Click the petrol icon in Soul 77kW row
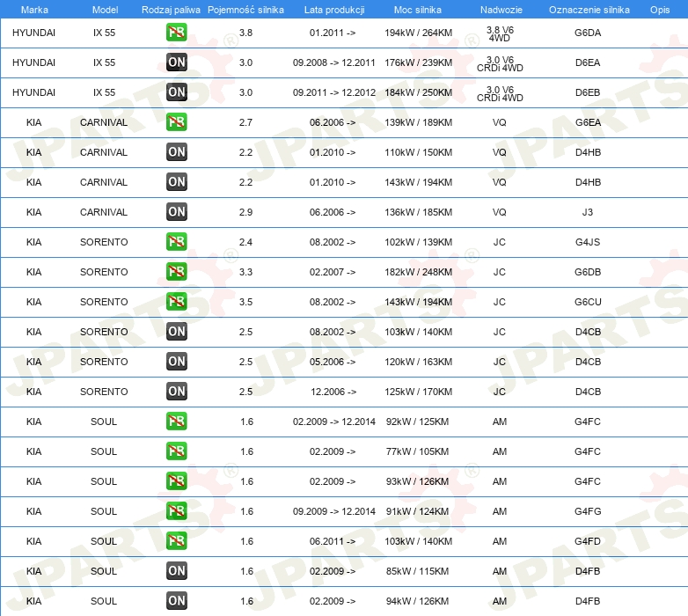 coord(176,451)
